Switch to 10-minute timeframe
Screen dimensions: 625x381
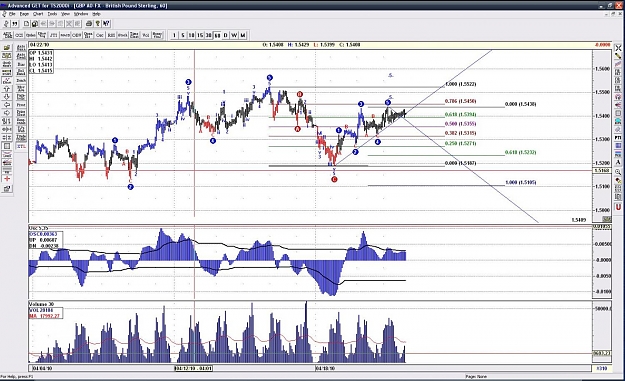[x=191, y=35]
